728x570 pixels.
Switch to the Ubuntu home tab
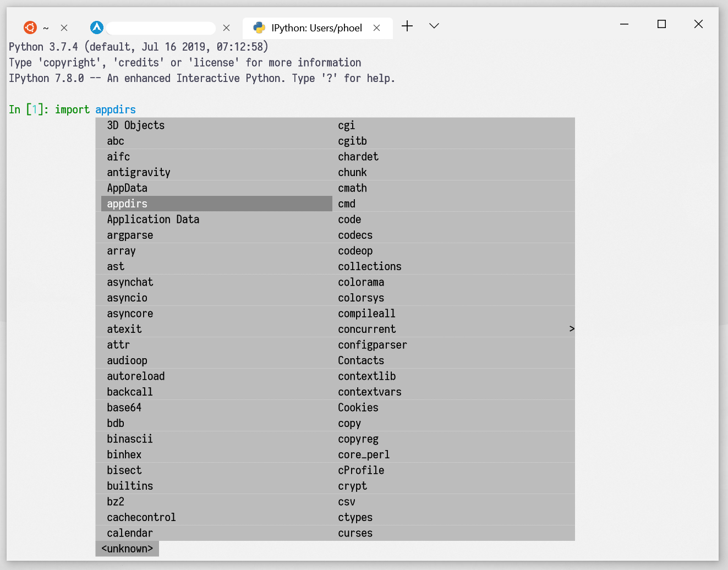pos(46,27)
